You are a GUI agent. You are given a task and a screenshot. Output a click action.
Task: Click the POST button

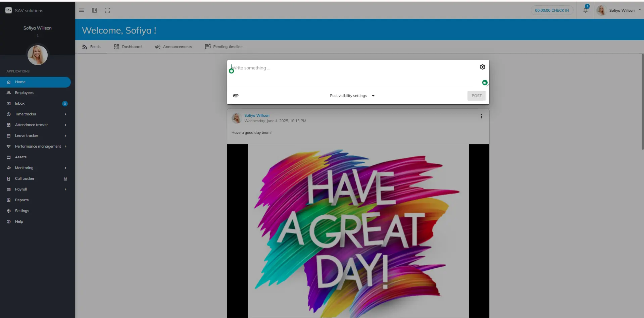pyautogui.click(x=476, y=96)
